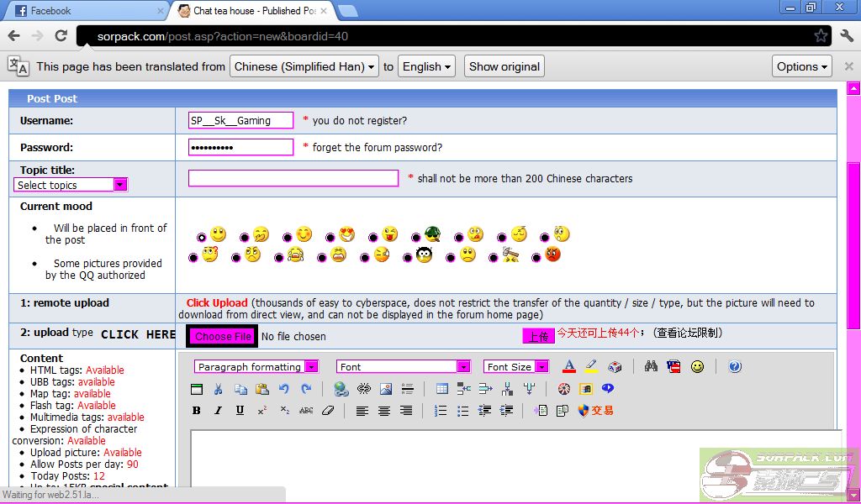
Task: Switch to the Facebook browser tab
Action: click(84, 11)
